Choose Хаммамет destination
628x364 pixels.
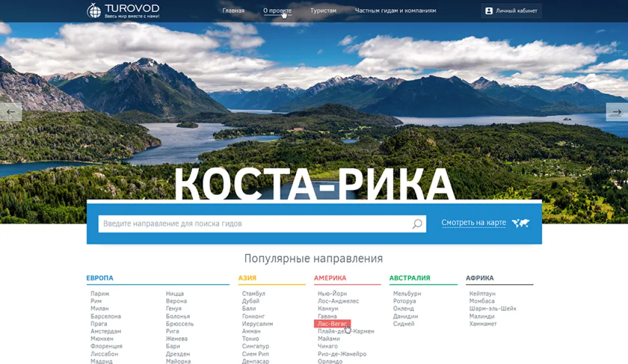[x=483, y=324]
